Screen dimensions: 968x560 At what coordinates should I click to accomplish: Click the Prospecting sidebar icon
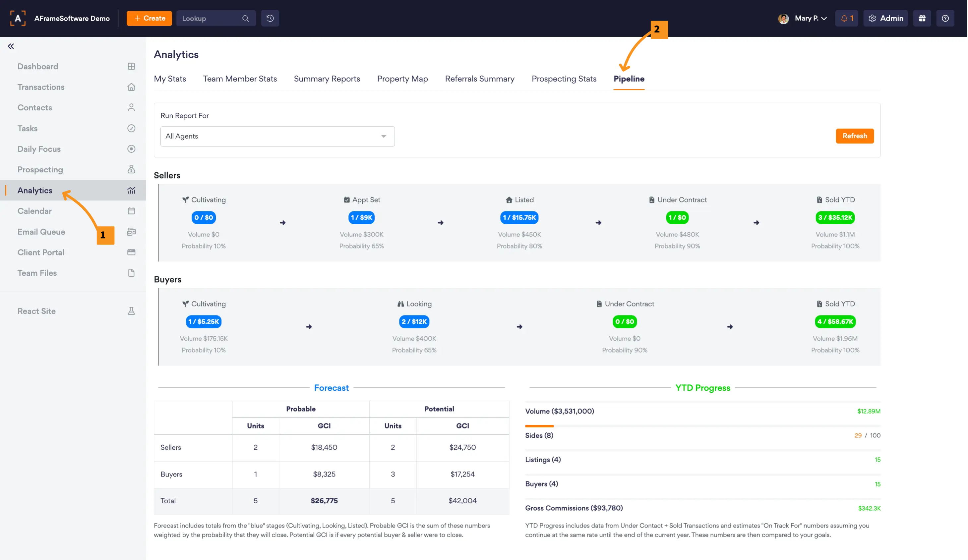pyautogui.click(x=131, y=169)
